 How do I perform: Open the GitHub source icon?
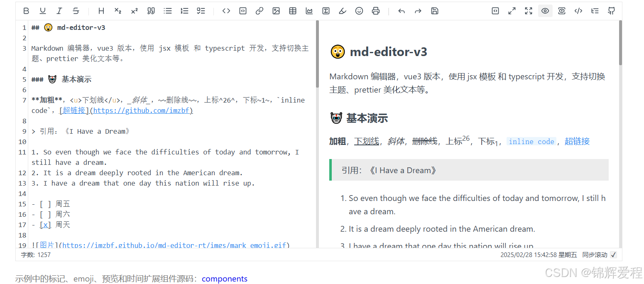(612, 11)
